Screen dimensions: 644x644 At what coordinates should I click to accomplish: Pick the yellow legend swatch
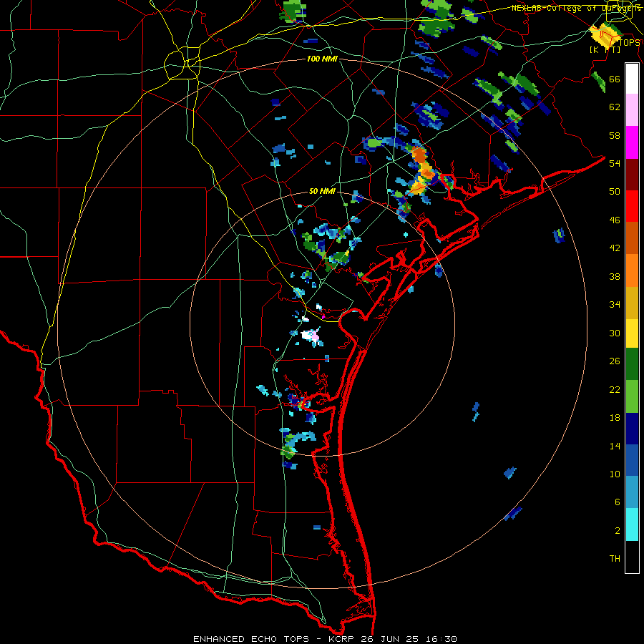pos(632,333)
